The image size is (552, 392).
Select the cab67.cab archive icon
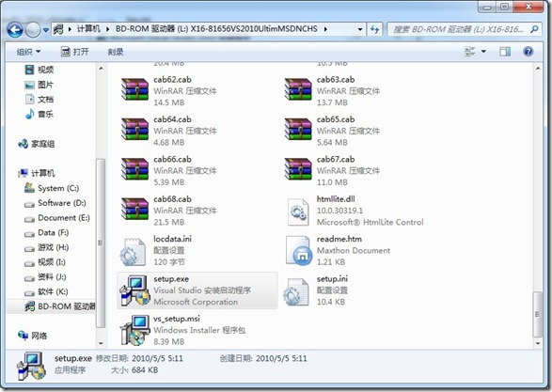pyautogui.click(x=298, y=169)
